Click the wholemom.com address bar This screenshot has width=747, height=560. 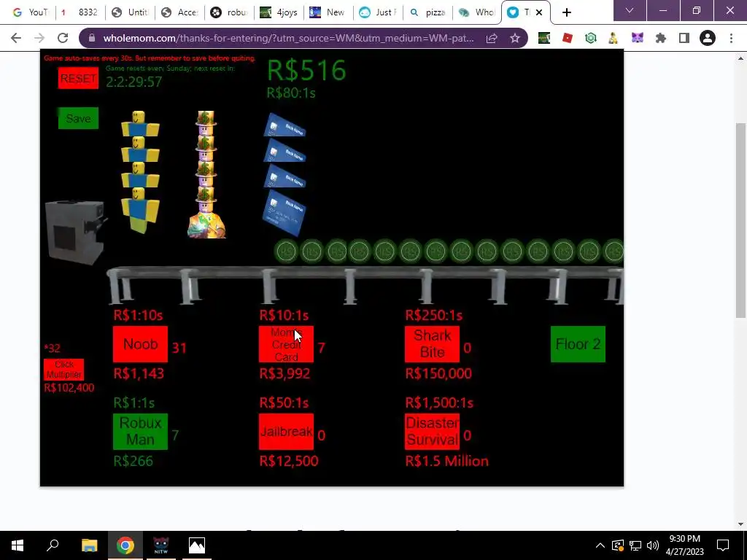point(288,38)
